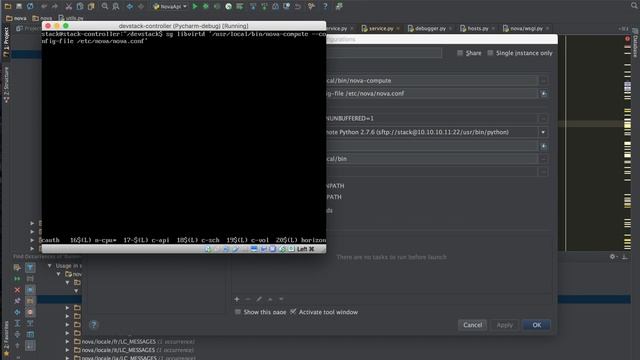Expand the nova/locale/ja/LC_MESSAGES node

point(68,358)
